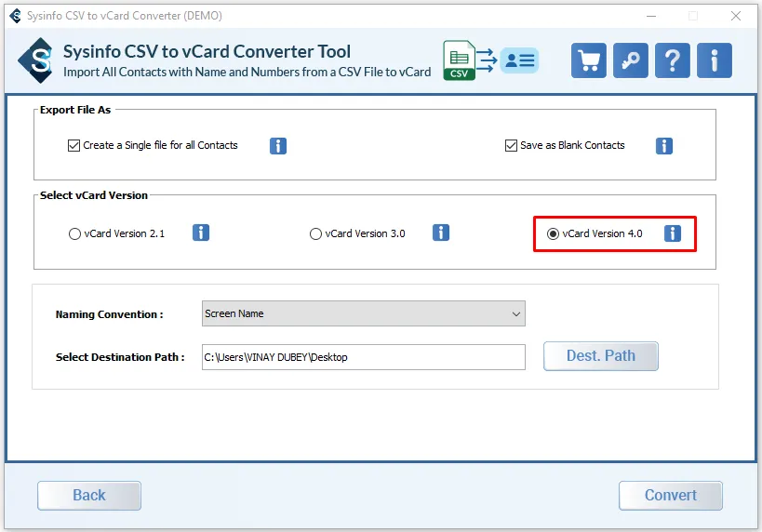The width and height of the screenshot is (762, 532).
Task: Open the shopping cart purchase icon
Action: 589,60
